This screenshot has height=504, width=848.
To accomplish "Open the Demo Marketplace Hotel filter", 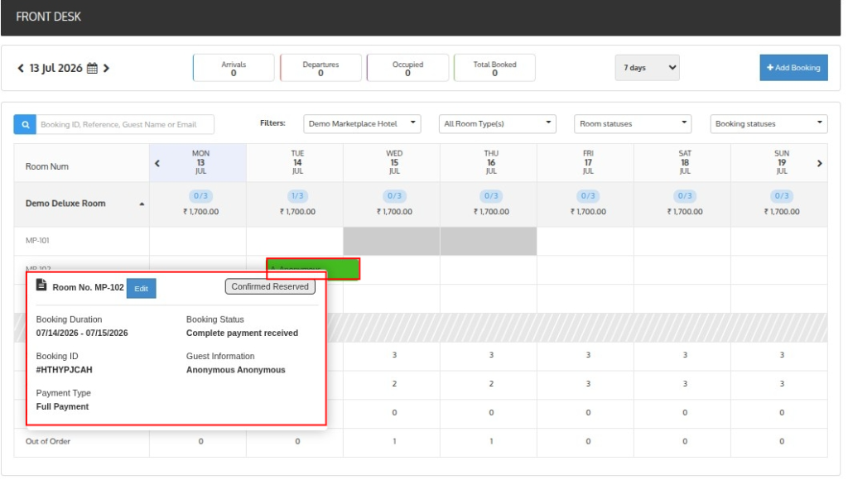I will (363, 123).
